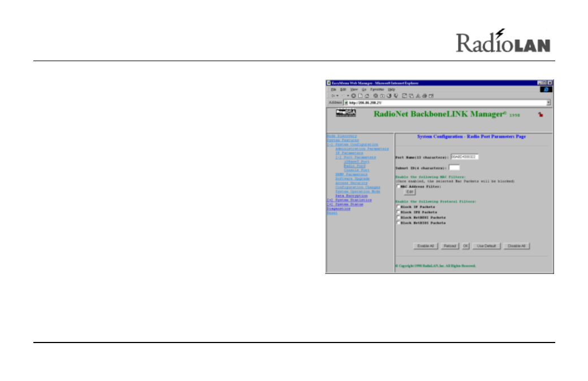The image size is (588, 381).
Task: Open the Forward button history dropdown arrow
Action: (348, 96)
